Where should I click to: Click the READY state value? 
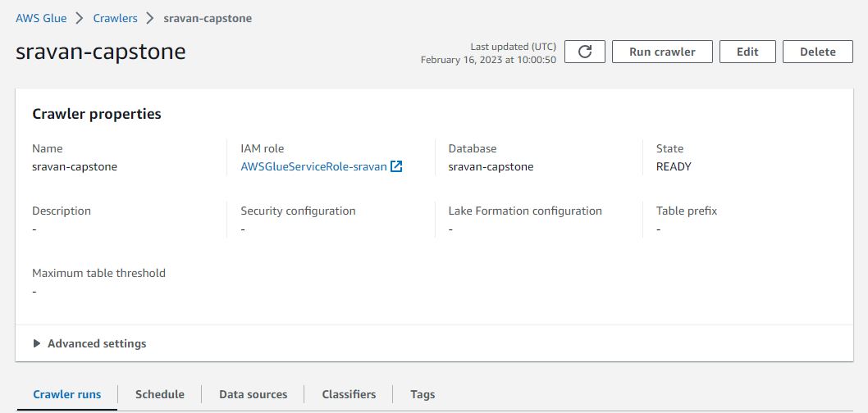[674, 166]
